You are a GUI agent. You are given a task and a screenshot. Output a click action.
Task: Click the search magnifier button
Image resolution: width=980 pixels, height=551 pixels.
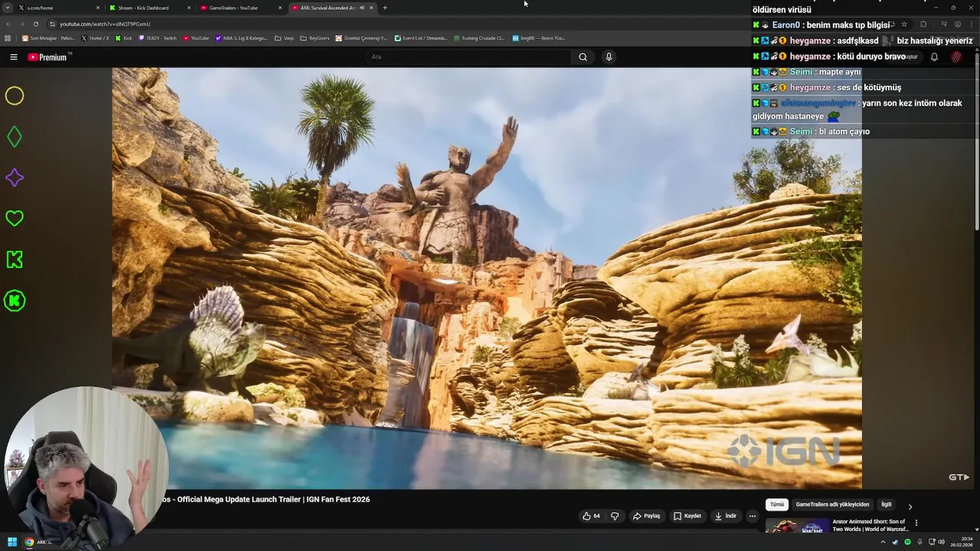coord(583,57)
